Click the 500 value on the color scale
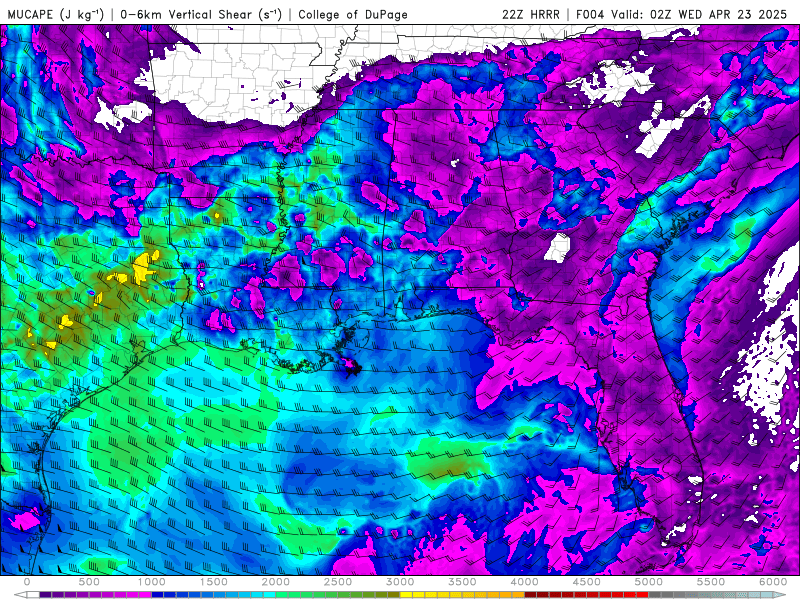The height and width of the screenshot is (600, 800). tap(89, 582)
